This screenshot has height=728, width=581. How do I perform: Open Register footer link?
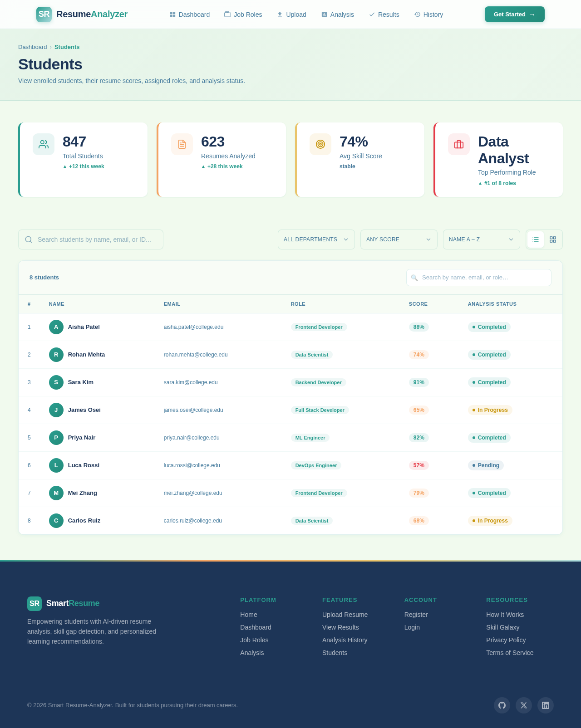click(x=416, y=615)
